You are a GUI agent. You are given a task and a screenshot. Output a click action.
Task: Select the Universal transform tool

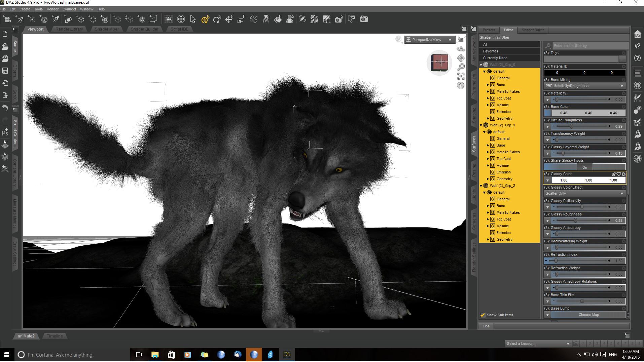pyautogui.click(x=205, y=19)
